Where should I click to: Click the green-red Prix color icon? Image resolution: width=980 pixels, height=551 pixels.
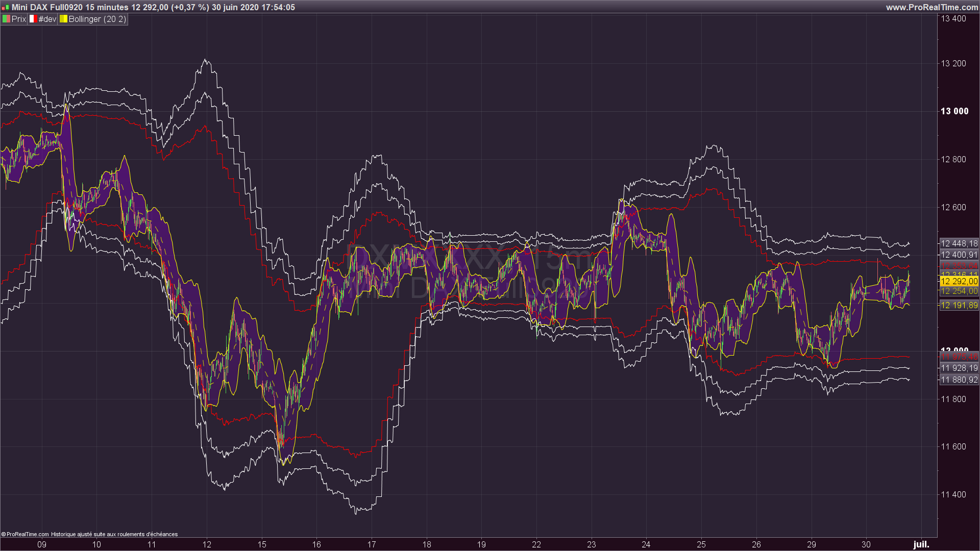[6, 19]
